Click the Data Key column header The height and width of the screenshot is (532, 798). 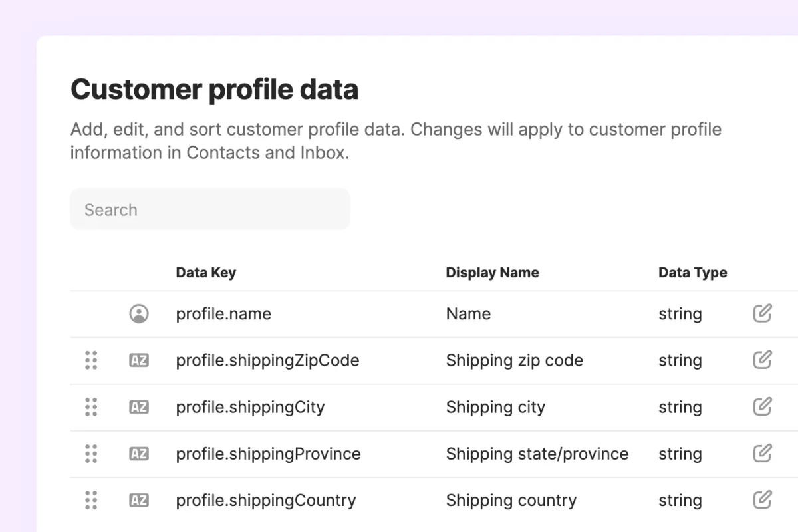pos(205,273)
